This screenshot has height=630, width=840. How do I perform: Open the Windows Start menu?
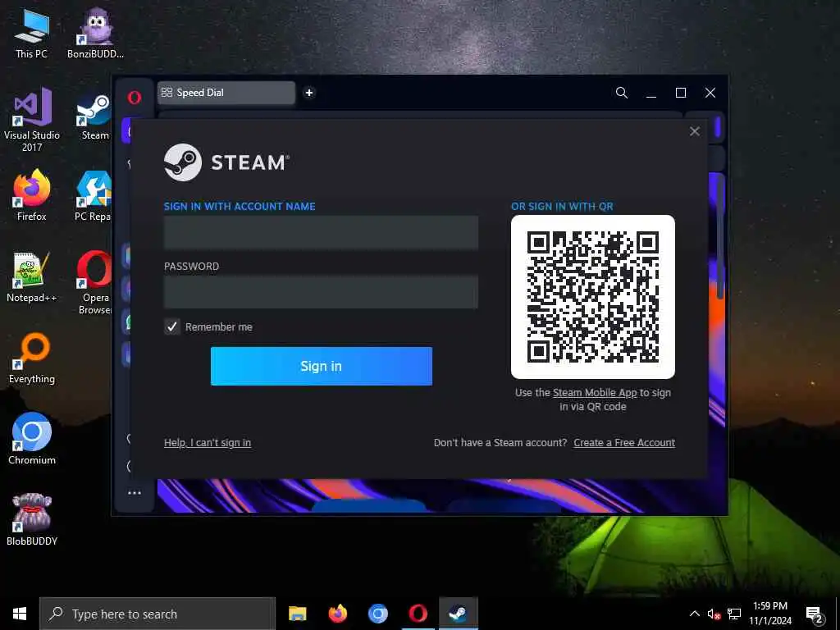pyautogui.click(x=20, y=614)
